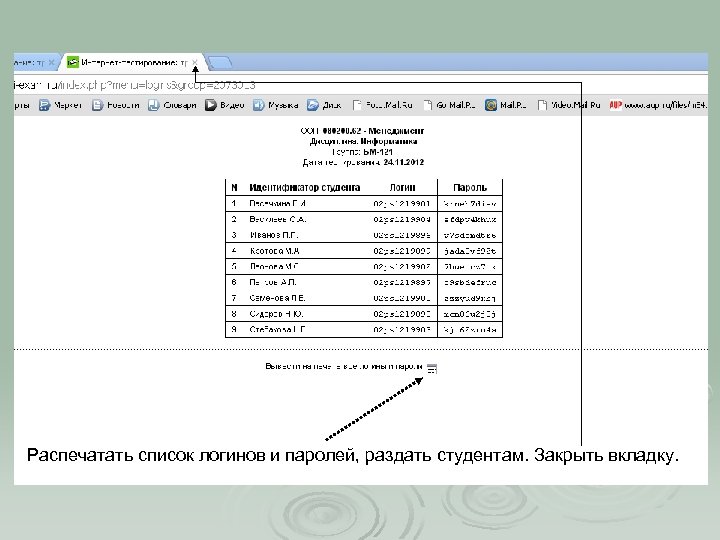Switch to the Интернет-тестирование tab

click(x=133, y=62)
